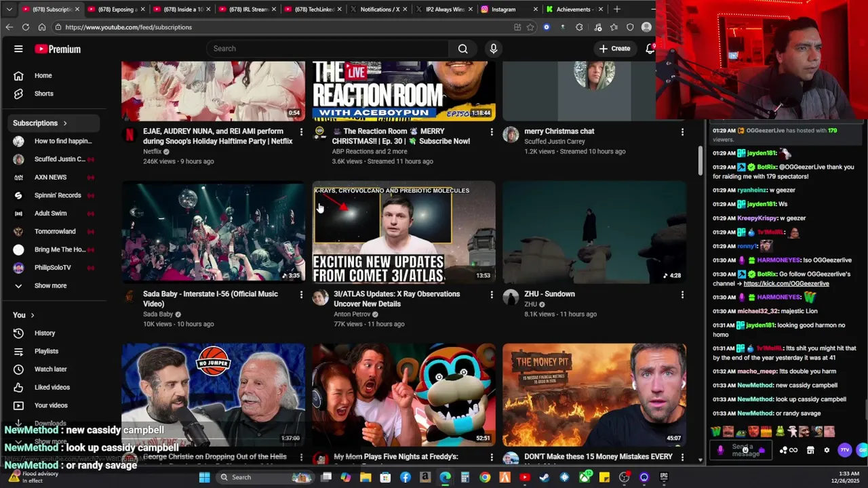Image resolution: width=868 pixels, height=488 pixels.
Task: Open Windows Start menu
Action: coord(204,477)
